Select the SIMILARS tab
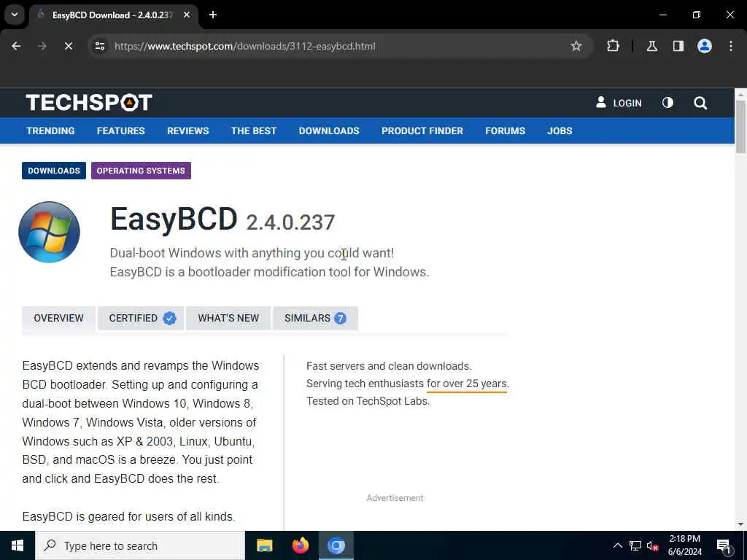747x560 pixels. 315,318
